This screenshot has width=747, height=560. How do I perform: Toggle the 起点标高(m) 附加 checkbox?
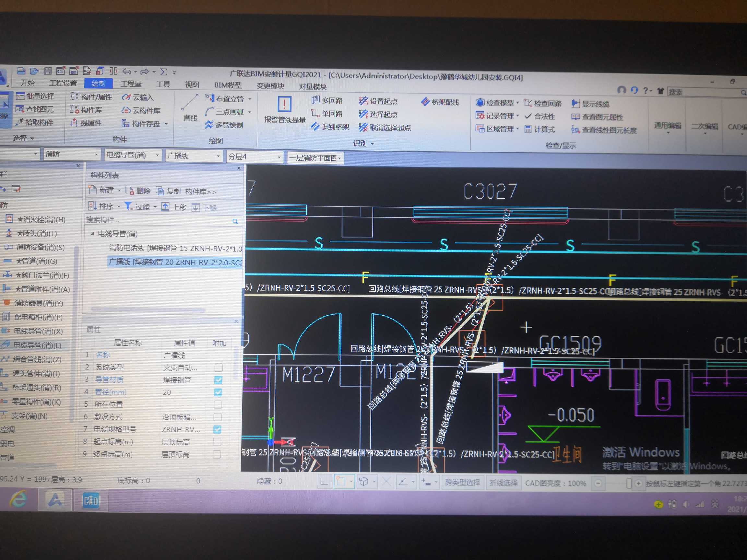pyautogui.click(x=217, y=442)
